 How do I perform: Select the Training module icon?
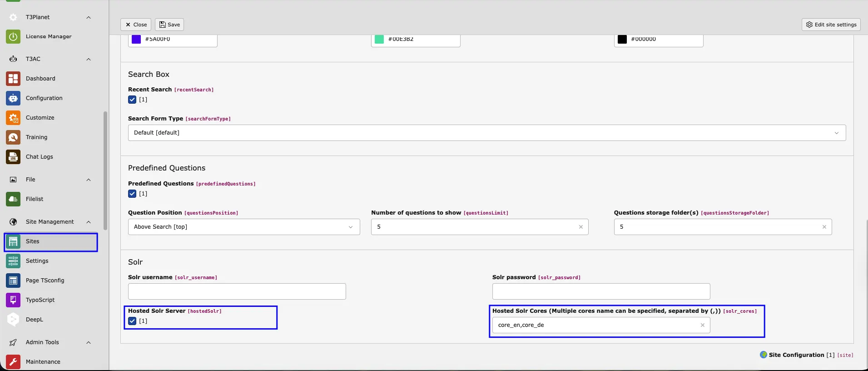pos(13,137)
